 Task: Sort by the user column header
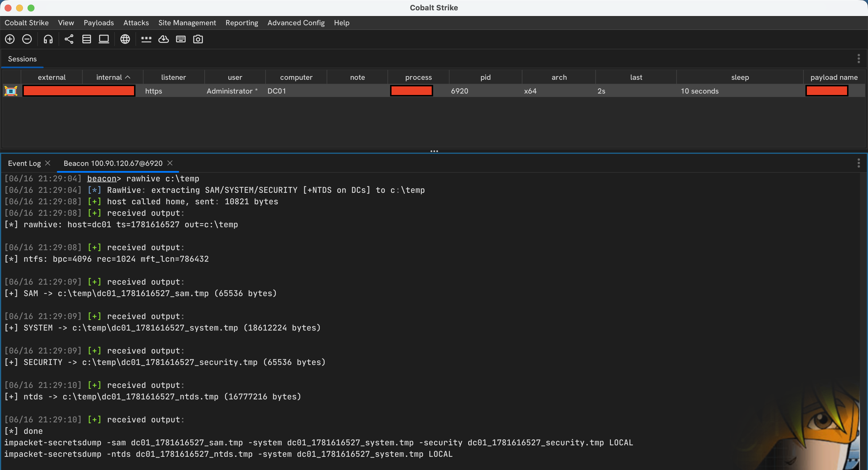tap(235, 77)
